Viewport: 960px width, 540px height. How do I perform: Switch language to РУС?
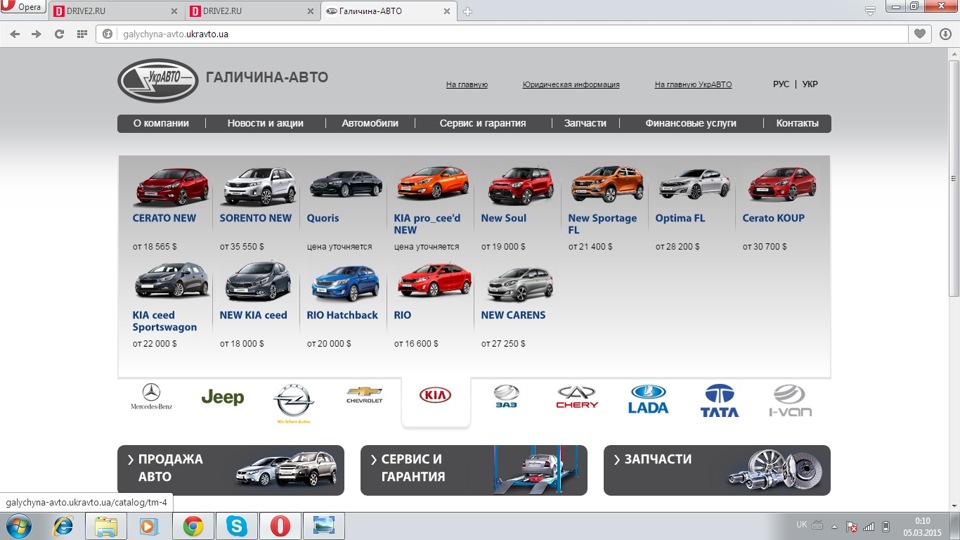tap(781, 84)
